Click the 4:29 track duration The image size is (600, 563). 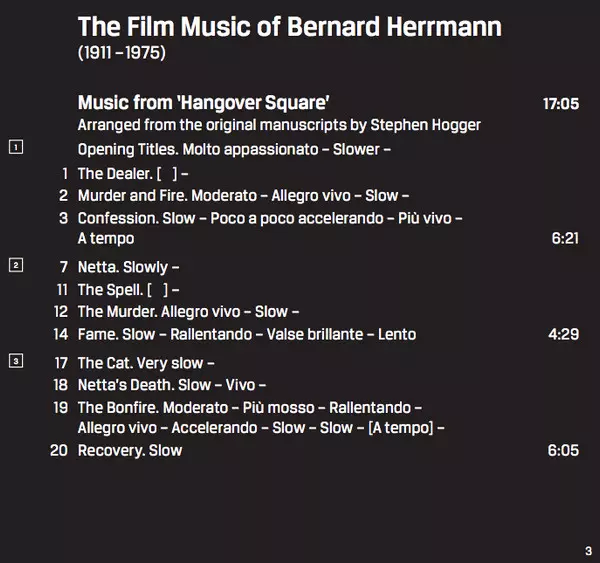click(x=563, y=334)
